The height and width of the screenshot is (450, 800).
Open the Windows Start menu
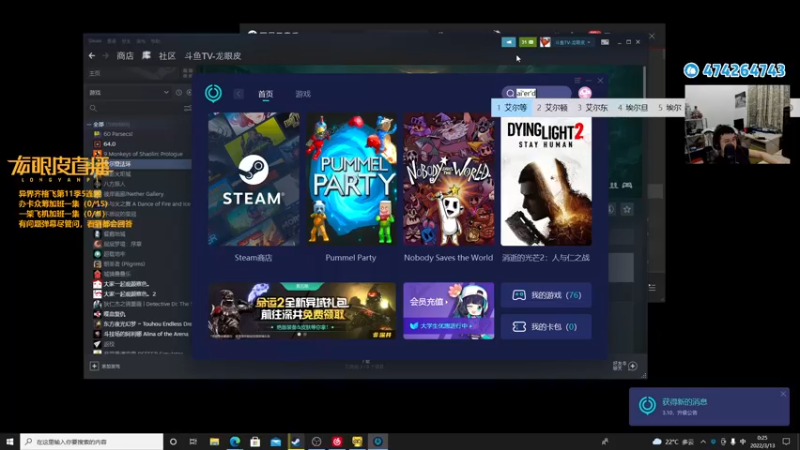click(x=10, y=441)
